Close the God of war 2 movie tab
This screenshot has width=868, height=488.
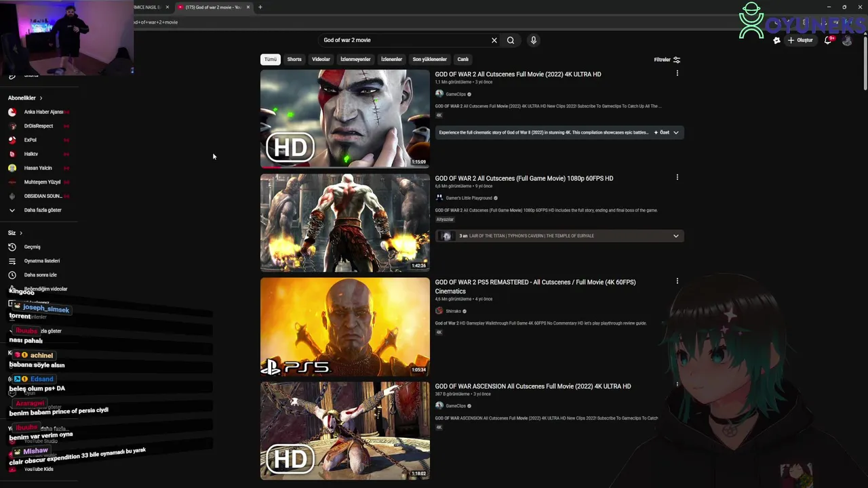[248, 7]
